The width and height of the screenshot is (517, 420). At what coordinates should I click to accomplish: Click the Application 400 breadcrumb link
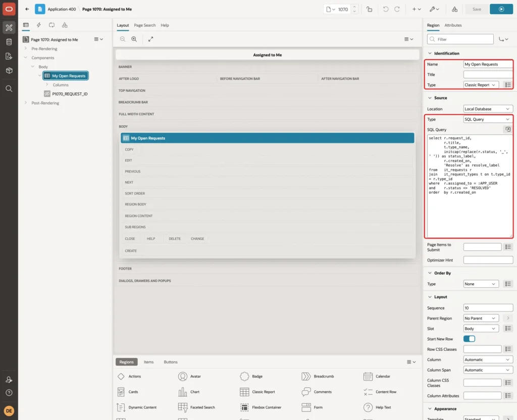point(62,9)
